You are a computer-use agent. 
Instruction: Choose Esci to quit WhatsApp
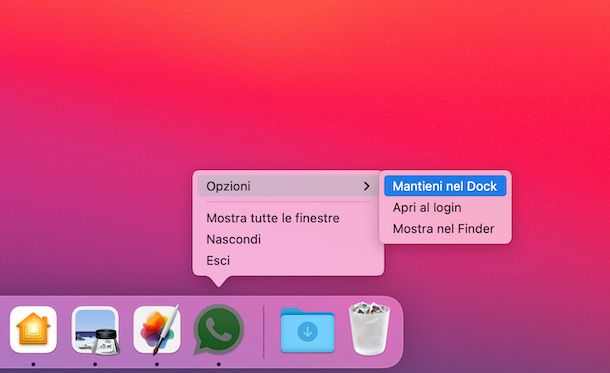tap(218, 260)
